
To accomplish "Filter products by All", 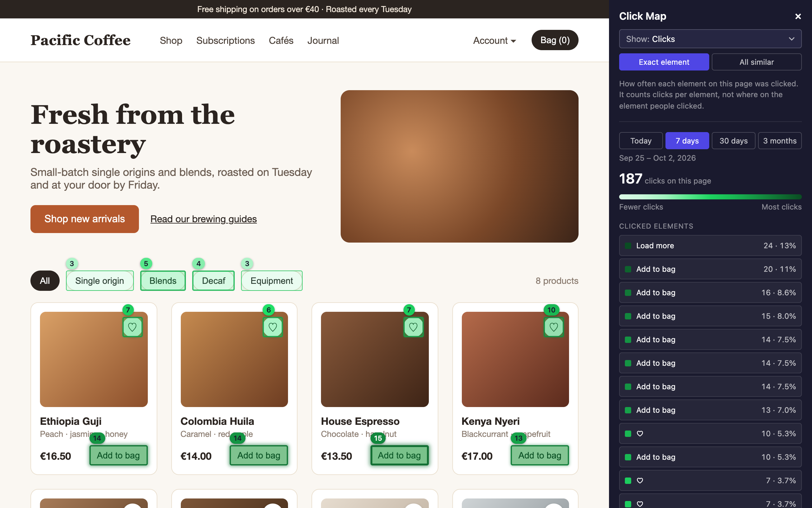I will click(x=45, y=281).
